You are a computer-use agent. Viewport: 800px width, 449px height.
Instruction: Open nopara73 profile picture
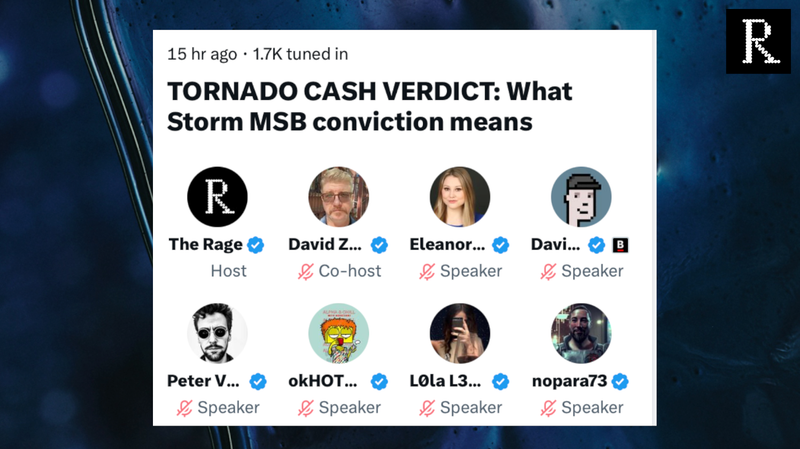pos(581,333)
